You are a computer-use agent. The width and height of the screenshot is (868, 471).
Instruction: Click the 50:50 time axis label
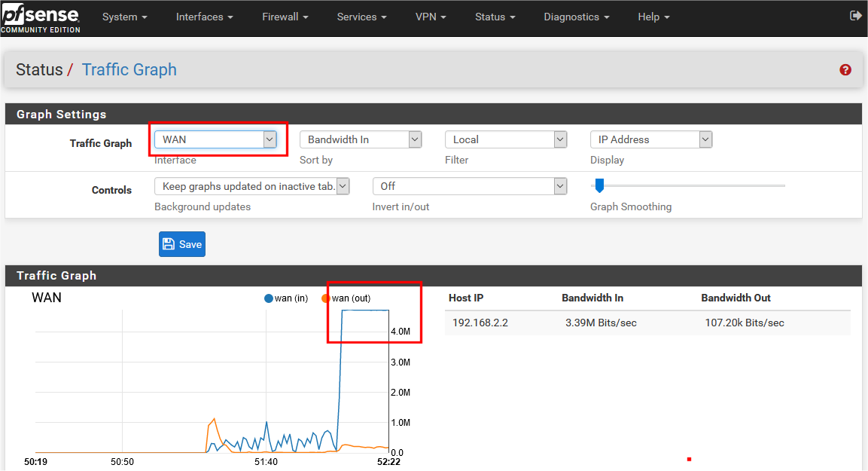point(123,462)
